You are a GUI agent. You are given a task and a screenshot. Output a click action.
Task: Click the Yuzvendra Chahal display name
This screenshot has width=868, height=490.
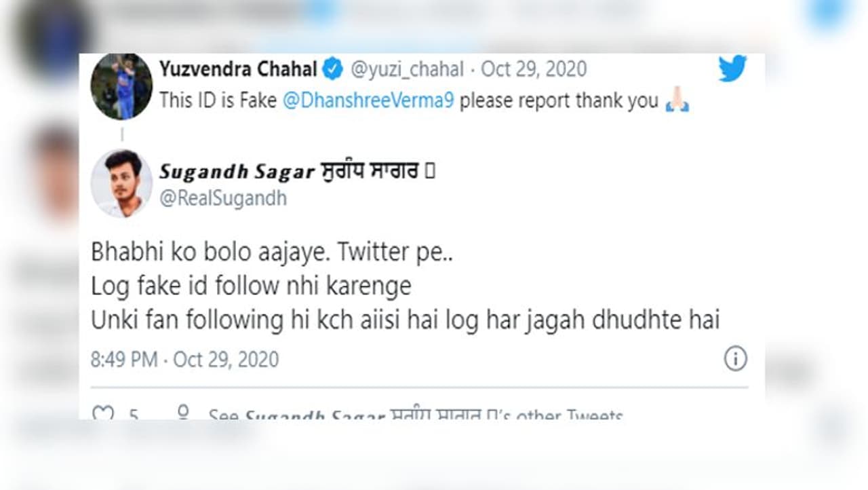pyautogui.click(x=238, y=69)
